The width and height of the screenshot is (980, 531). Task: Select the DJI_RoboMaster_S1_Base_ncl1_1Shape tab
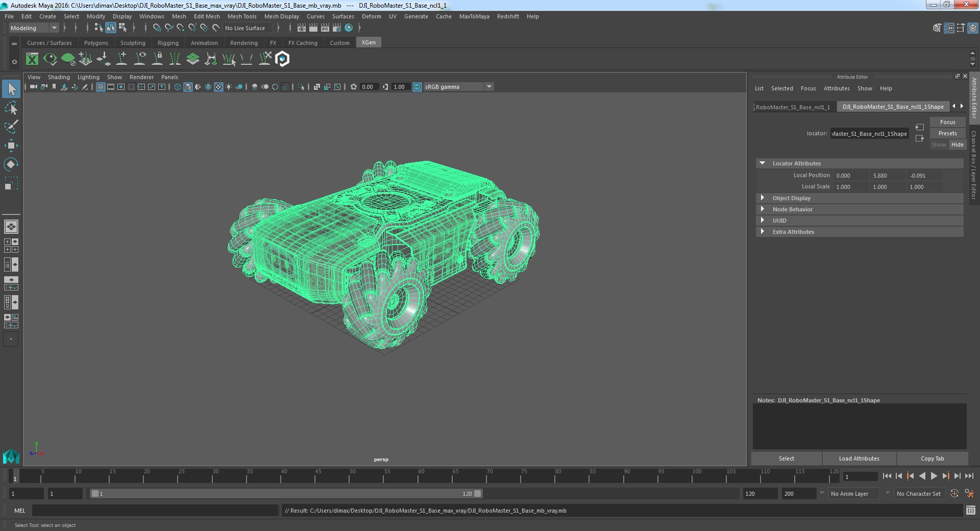(893, 107)
